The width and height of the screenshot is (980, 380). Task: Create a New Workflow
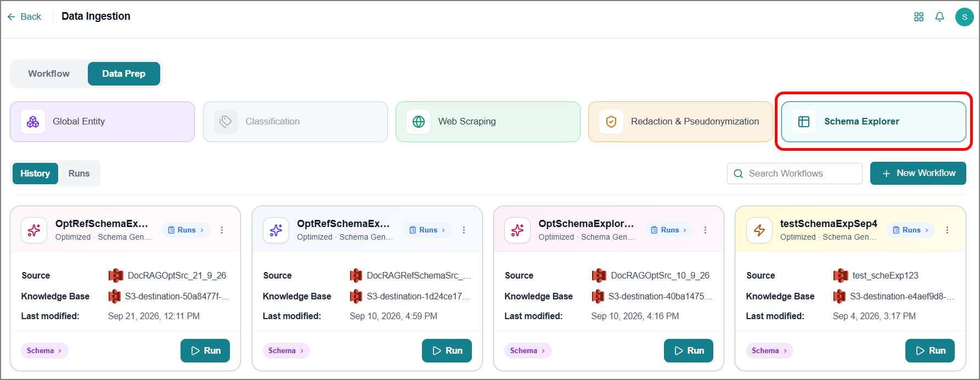918,173
